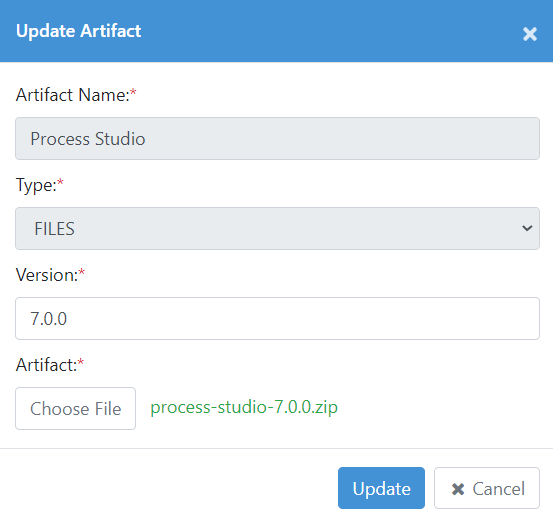The width and height of the screenshot is (553, 523).
Task: Click the FILES text in Type selector
Action: 54,229
